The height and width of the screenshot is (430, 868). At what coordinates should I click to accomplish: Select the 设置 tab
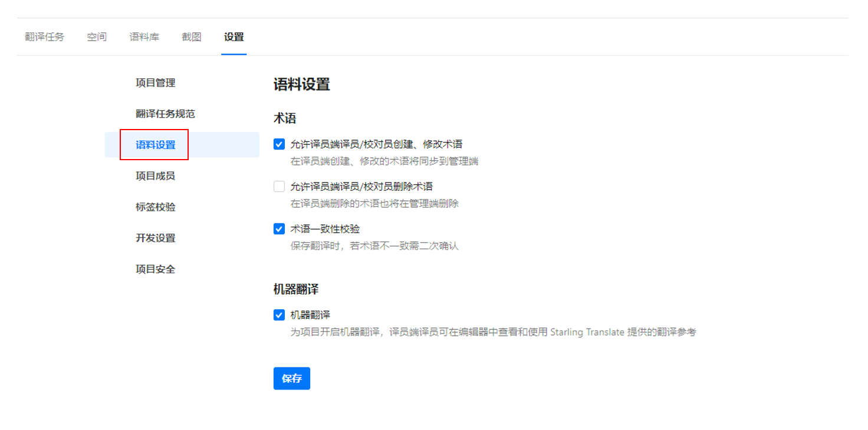coord(234,37)
